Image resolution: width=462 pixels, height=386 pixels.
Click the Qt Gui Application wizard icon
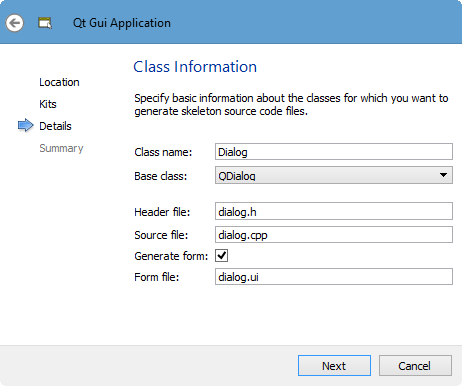45,23
